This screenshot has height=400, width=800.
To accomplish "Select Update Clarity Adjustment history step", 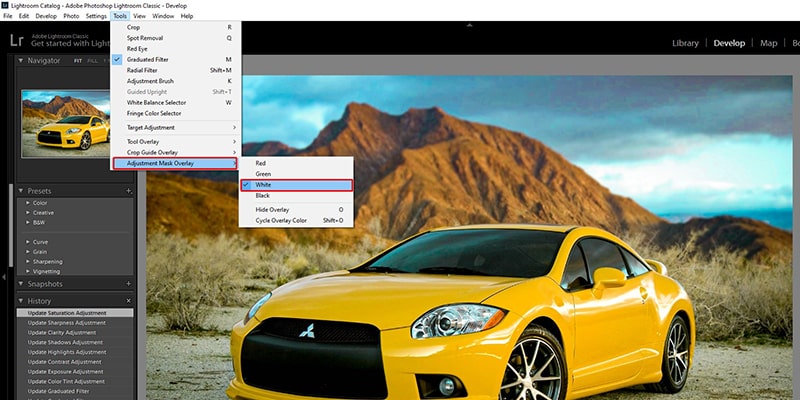I will [75, 333].
